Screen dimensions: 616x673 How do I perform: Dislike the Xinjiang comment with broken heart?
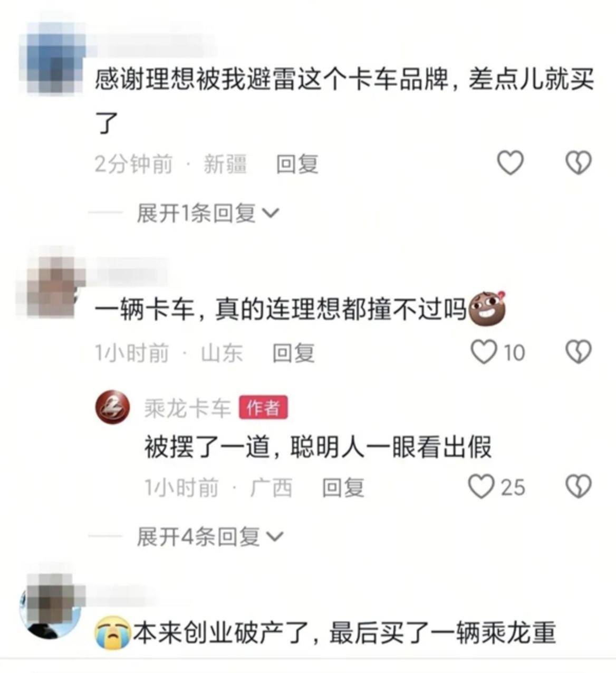(x=579, y=162)
